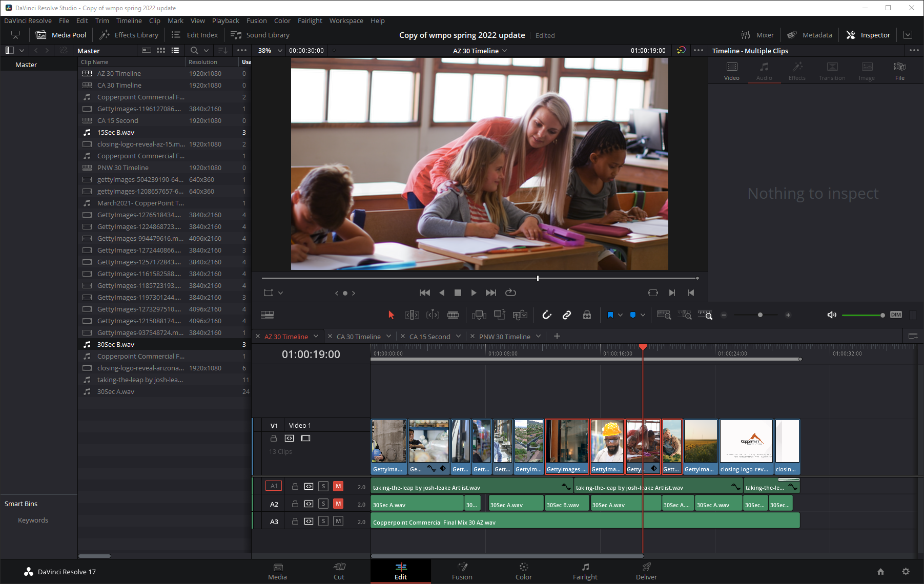Viewport: 924px width, 584px height.
Task: Add a blue flag to clip
Action: pos(610,315)
